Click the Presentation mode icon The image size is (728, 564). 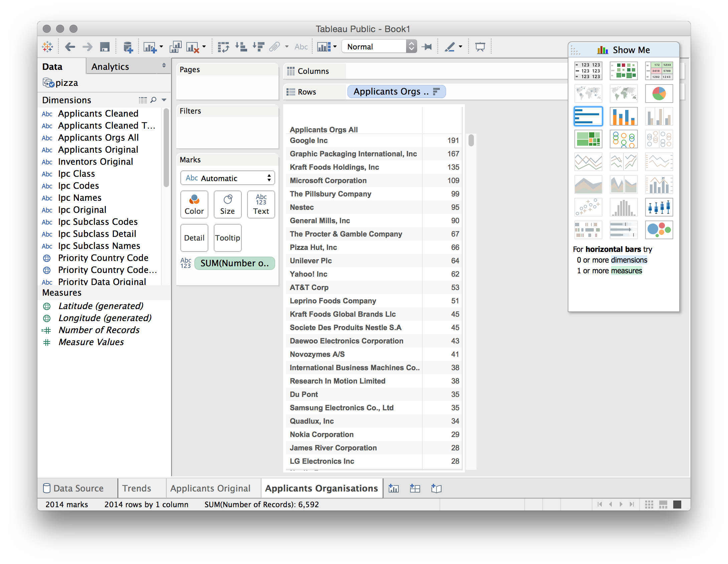coord(480,47)
